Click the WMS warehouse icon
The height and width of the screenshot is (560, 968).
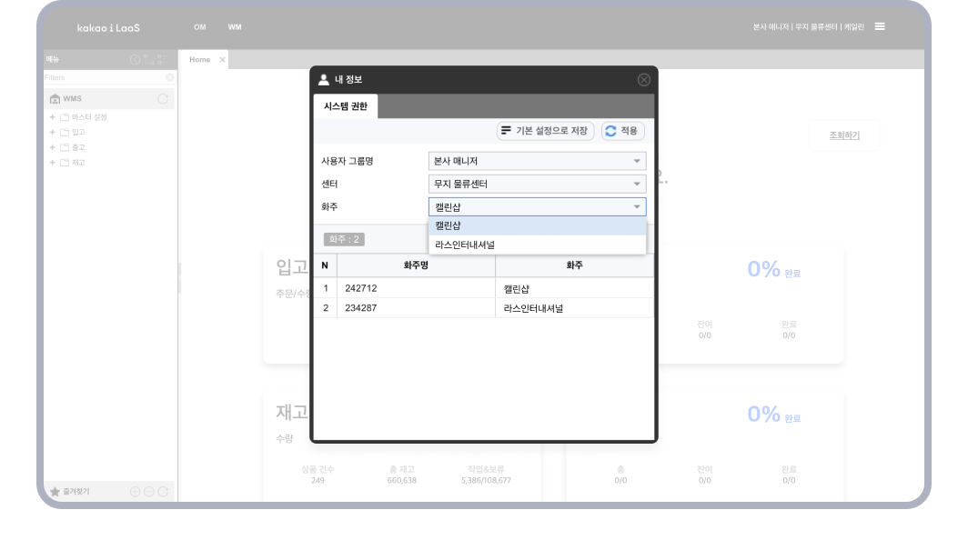55,99
